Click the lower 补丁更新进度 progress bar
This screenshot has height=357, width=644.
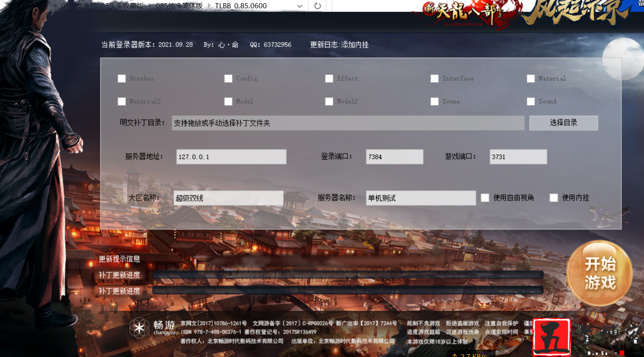[348, 291]
